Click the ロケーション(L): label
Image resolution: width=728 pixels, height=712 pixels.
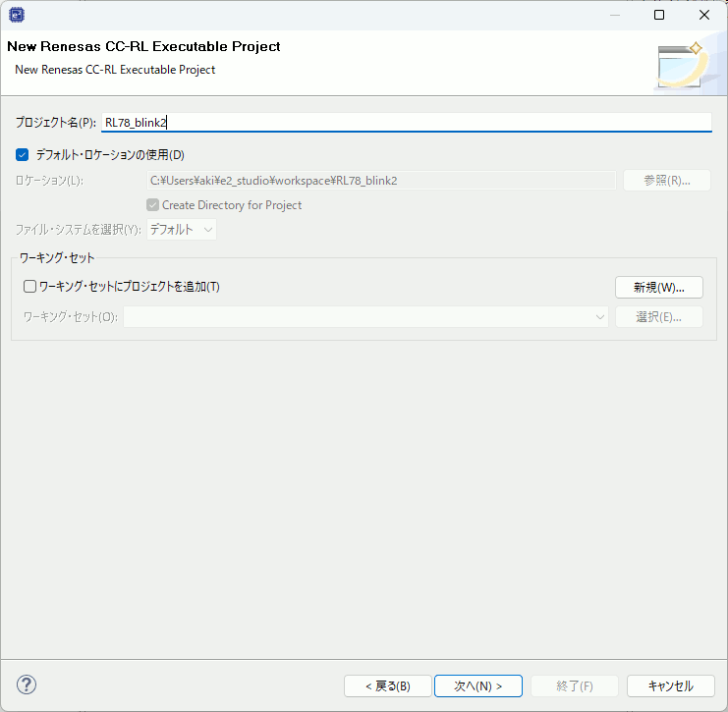coord(50,181)
